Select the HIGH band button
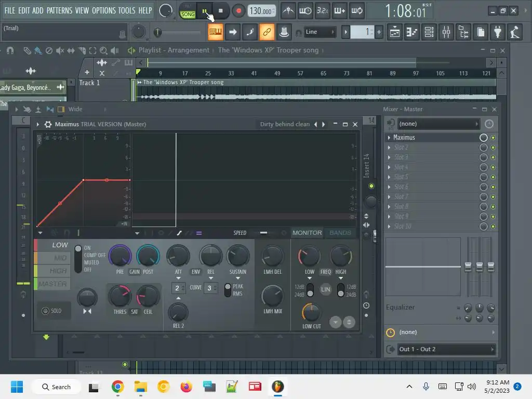This screenshot has height=399, width=532. coord(53,271)
